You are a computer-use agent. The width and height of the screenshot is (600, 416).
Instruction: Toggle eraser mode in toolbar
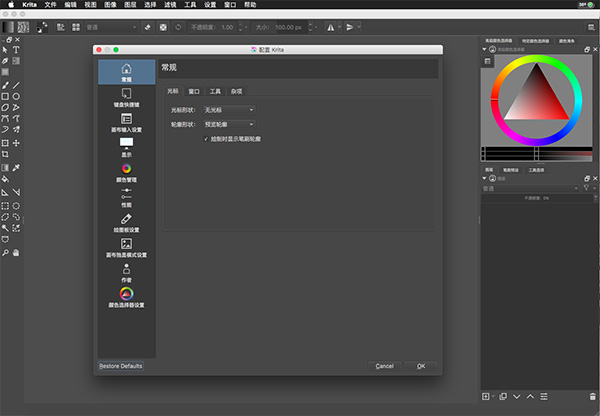pos(148,27)
